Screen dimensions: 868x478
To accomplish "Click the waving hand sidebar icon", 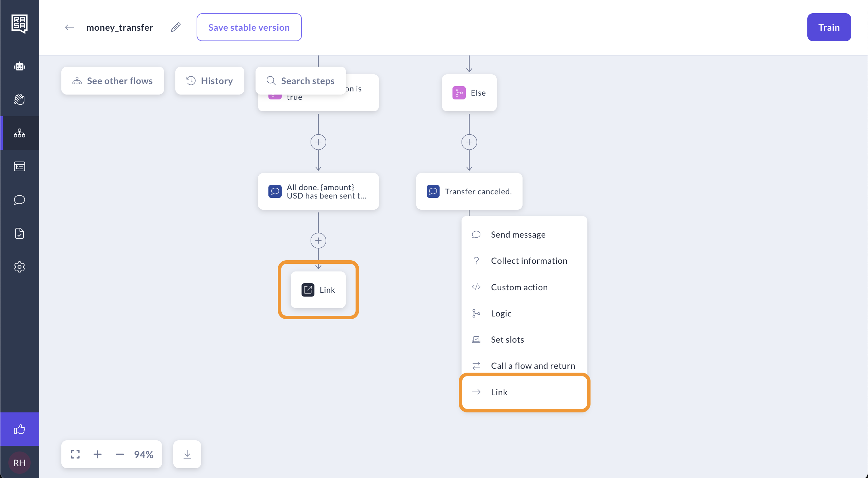I will coord(20,99).
